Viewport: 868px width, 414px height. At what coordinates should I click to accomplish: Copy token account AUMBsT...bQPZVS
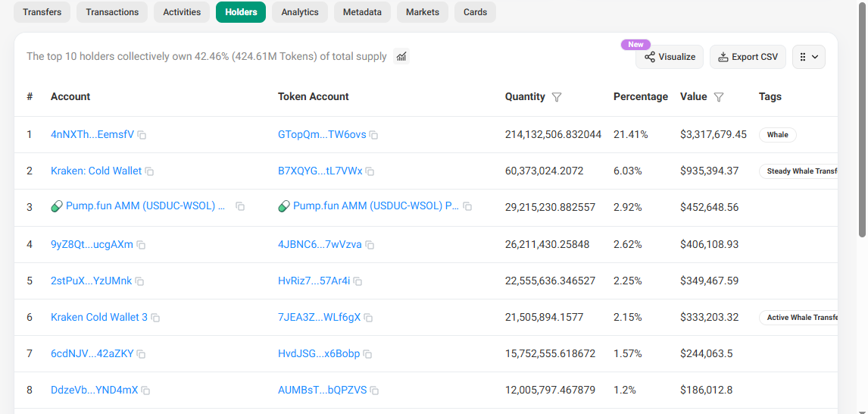(374, 390)
